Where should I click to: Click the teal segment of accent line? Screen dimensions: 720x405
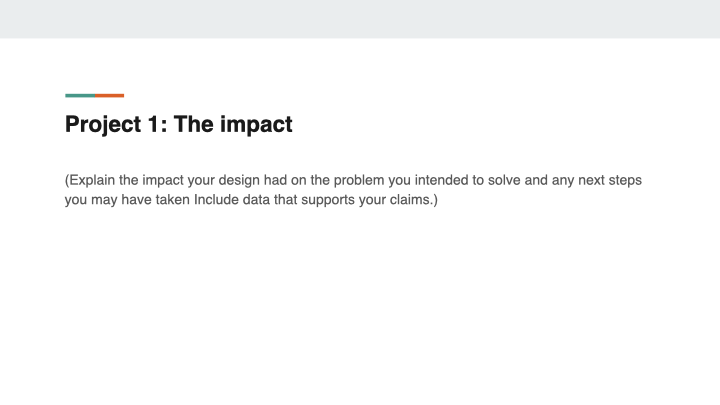coord(80,95)
